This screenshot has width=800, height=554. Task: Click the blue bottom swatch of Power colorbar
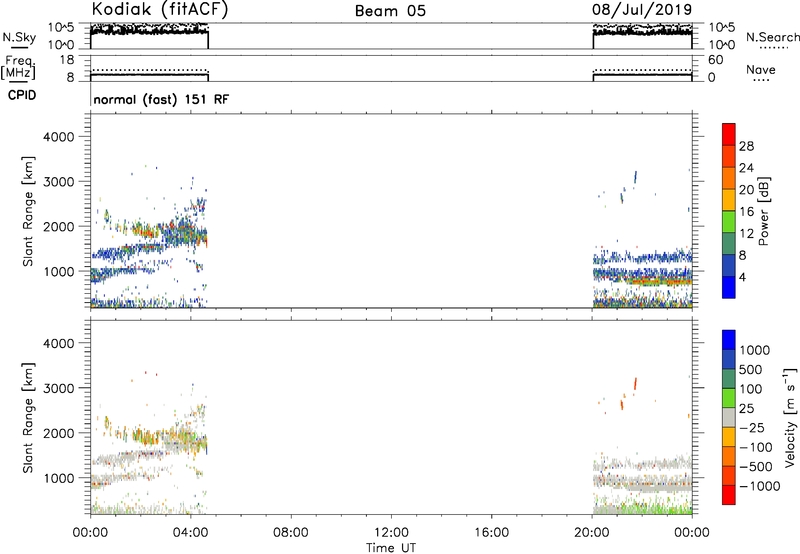coord(729,287)
